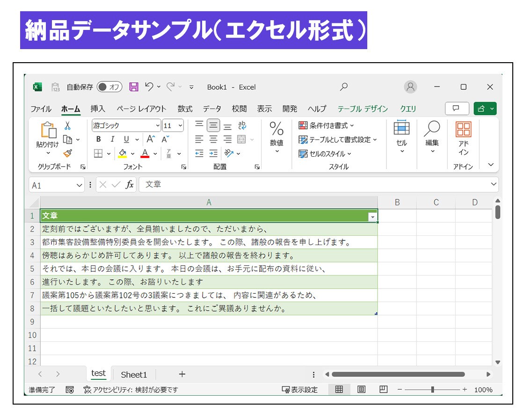
Task: Decrease indent in alignment group
Action: (x=199, y=153)
